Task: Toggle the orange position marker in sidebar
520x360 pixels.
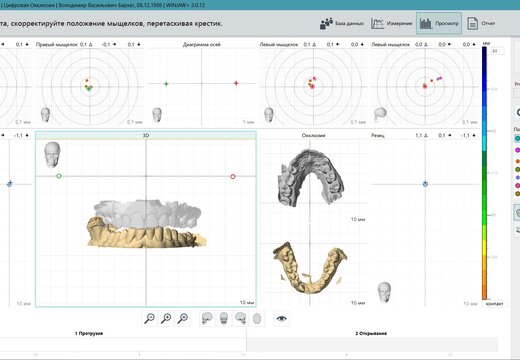Action: [x=518, y=161]
